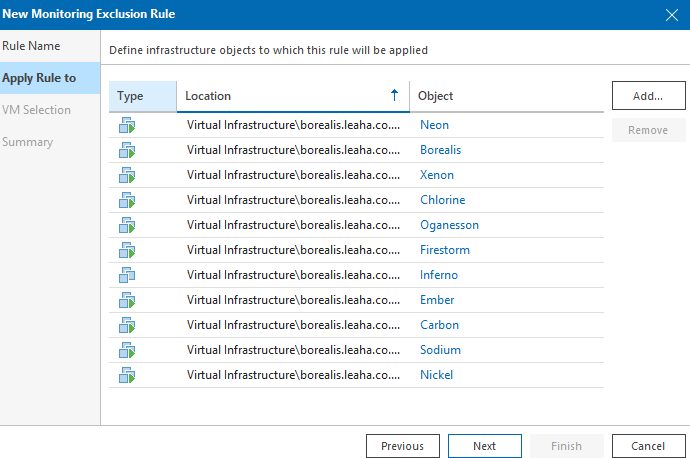Open the Inferno object link
Screen dimensions: 690x458
coord(439,275)
